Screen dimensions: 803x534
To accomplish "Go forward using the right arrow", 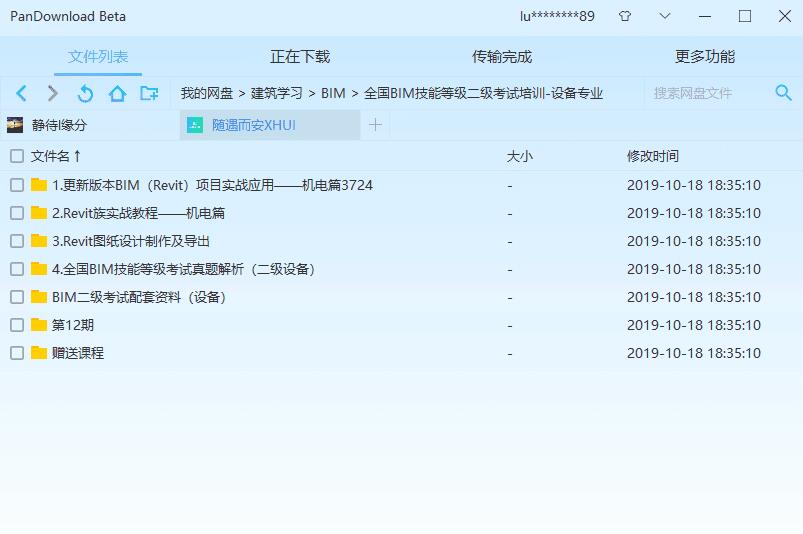I will [x=52, y=93].
